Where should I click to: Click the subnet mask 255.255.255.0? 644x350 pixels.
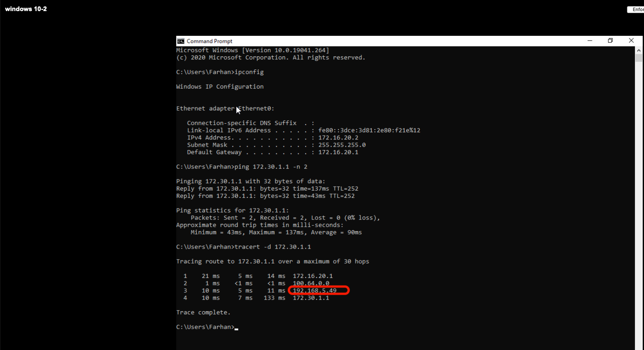[x=341, y=145]
